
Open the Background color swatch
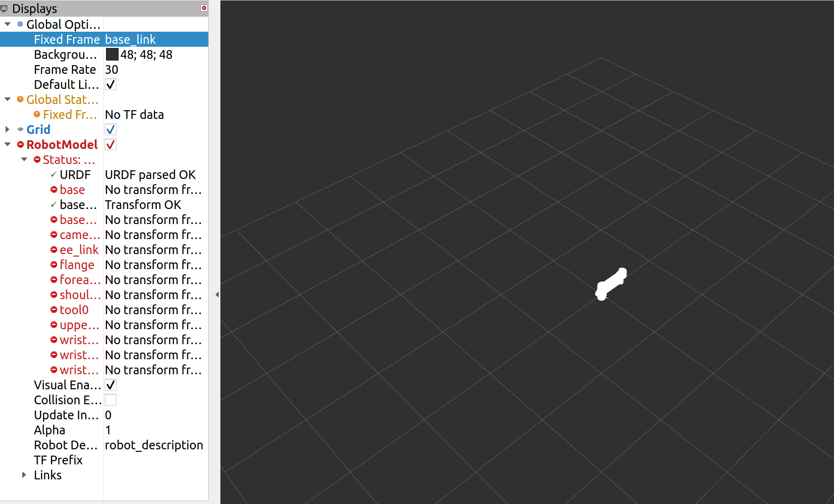[x=112, y=54]
